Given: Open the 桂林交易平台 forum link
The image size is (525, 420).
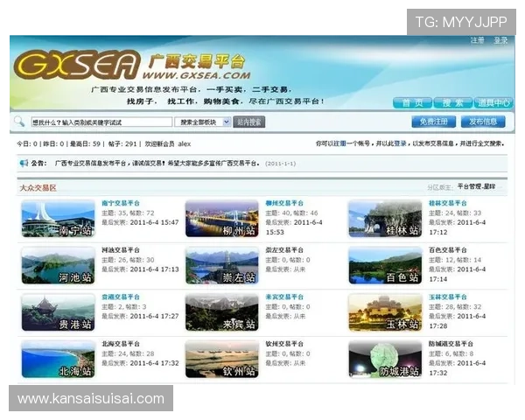Looking at the screenshot, I should point(448,203).
